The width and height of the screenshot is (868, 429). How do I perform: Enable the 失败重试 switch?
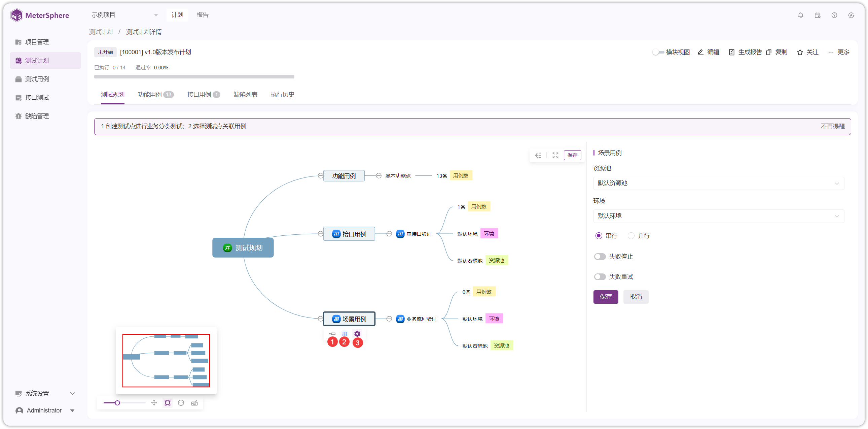tap(600, 276)
